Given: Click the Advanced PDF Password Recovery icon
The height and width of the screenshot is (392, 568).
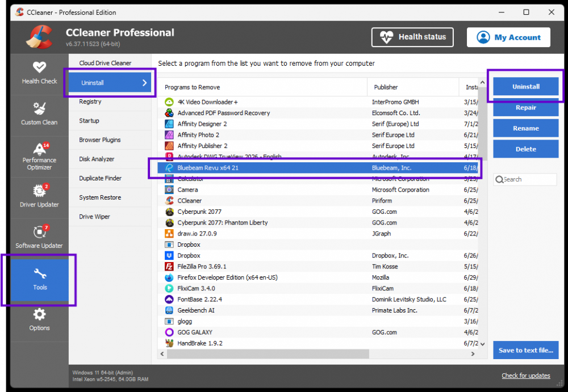Looking at the screenshot, I should pyautogui.click(x=169, y=113).
